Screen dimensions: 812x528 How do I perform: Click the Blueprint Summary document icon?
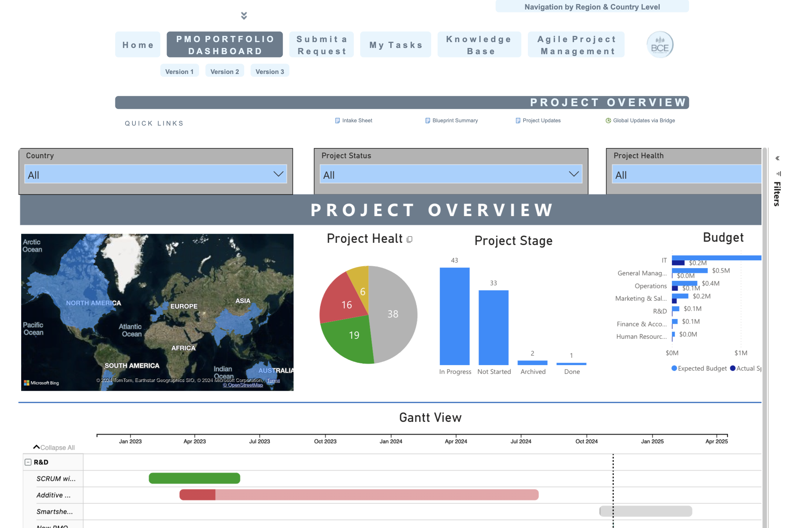(x=427, y=120)
